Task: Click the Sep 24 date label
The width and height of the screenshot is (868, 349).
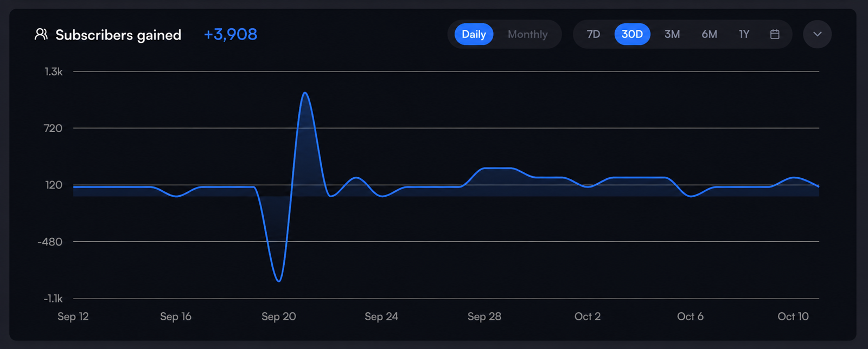Action: (x=381, y=316)
